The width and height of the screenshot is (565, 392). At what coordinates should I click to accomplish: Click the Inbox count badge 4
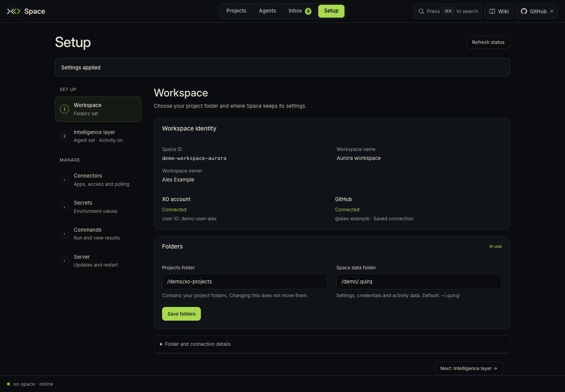tap(308, 11)
